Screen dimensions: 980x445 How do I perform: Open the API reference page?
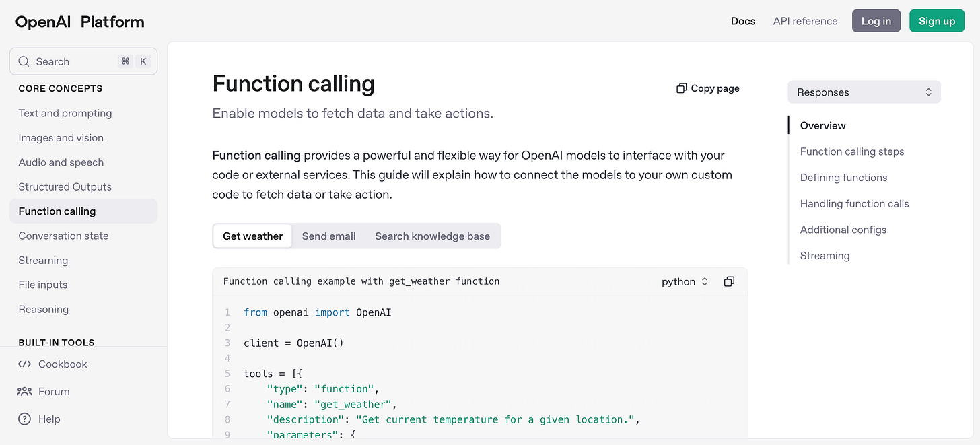[x=805, y=21]
